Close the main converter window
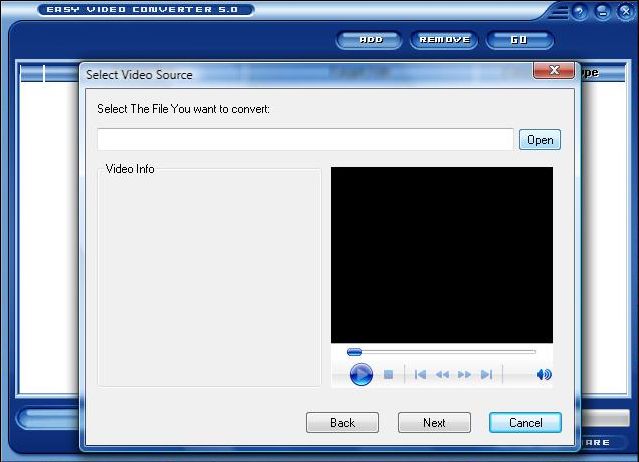Viewport: 639px width, 462px height. pyautogui.click(x=623, y=11)
